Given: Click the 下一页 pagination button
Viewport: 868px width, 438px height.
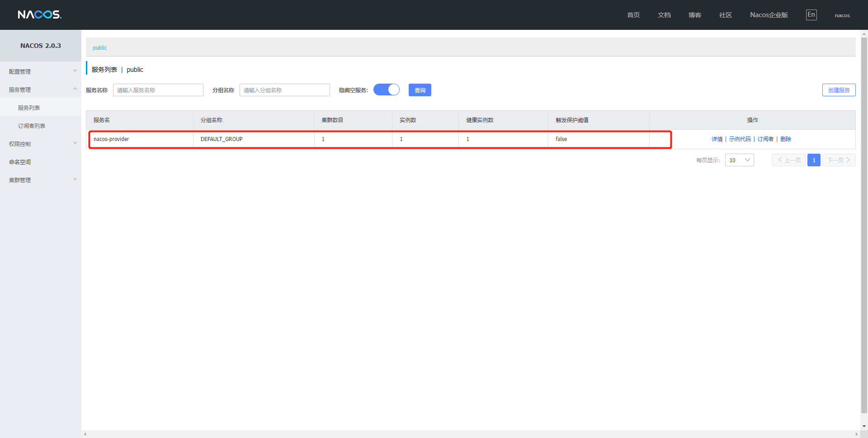Looking at the screenshot, I should [x=839, y=160].
